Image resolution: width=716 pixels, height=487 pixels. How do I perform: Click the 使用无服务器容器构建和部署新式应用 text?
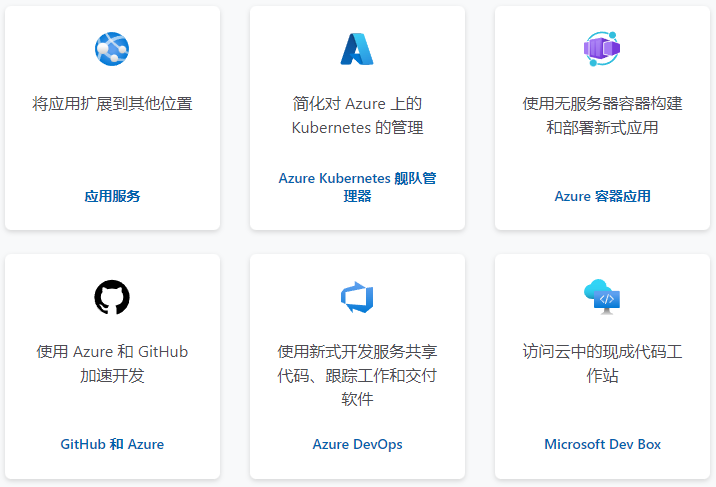602,115
